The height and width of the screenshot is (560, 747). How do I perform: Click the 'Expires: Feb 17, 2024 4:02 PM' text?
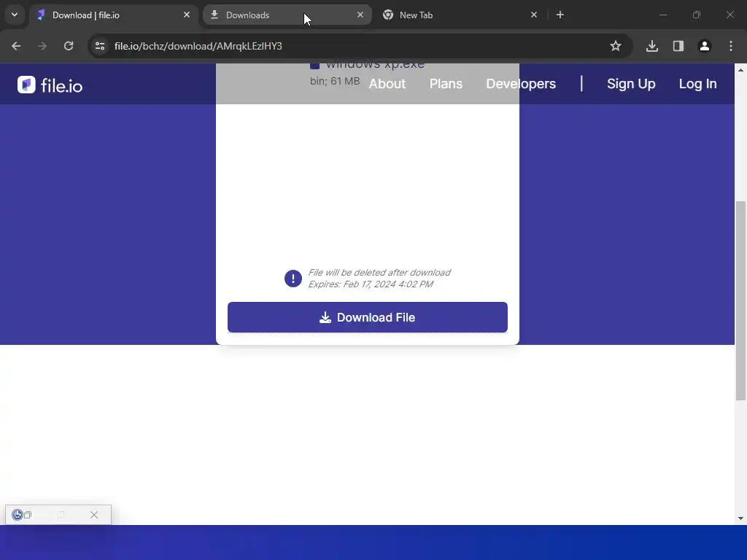371,284
